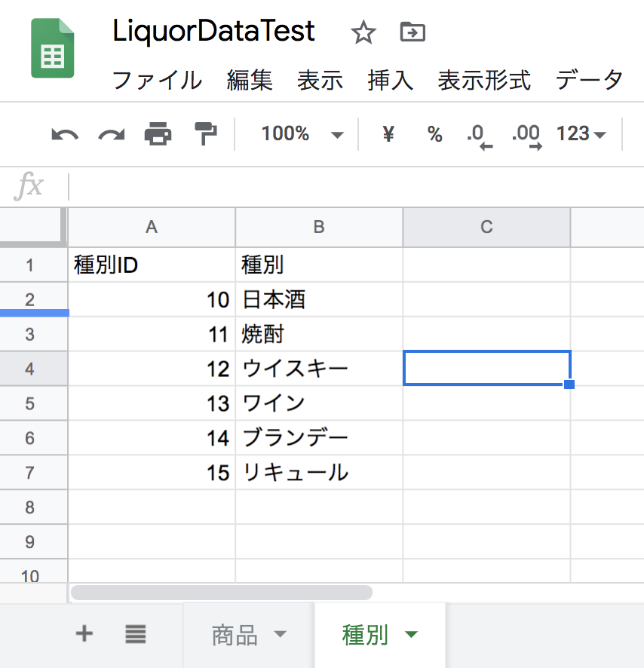Open the 種別 sheet tab dropdown menu
The width and height of the screenshot is (644, 668).
411,635
